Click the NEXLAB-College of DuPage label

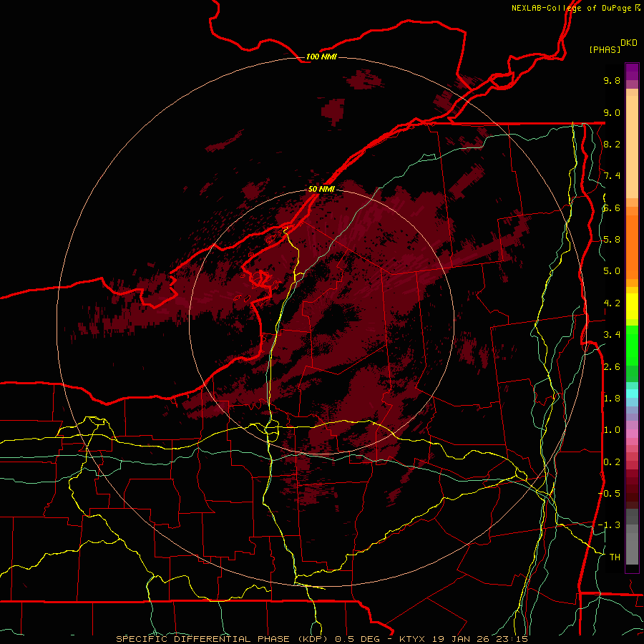572,8
